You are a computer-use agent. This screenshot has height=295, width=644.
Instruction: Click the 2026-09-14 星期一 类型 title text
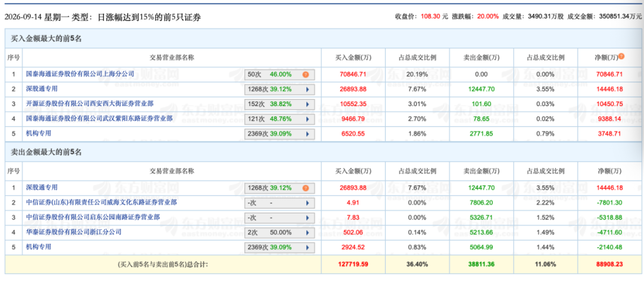(103, 17)
